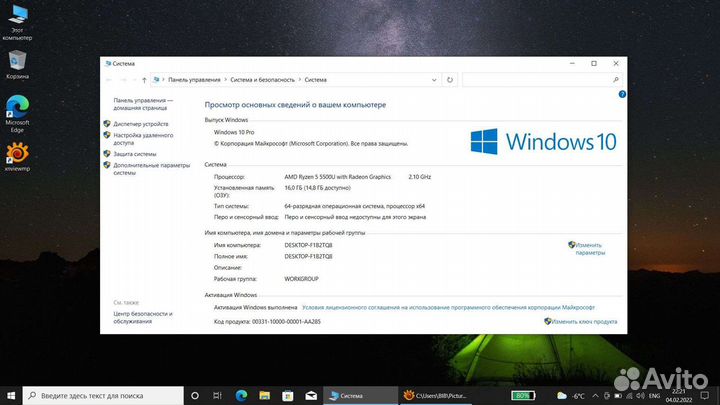Select the Windows 10 Pro edition text
This screenshot has width=720, height=405.
[x=234, y=132]
